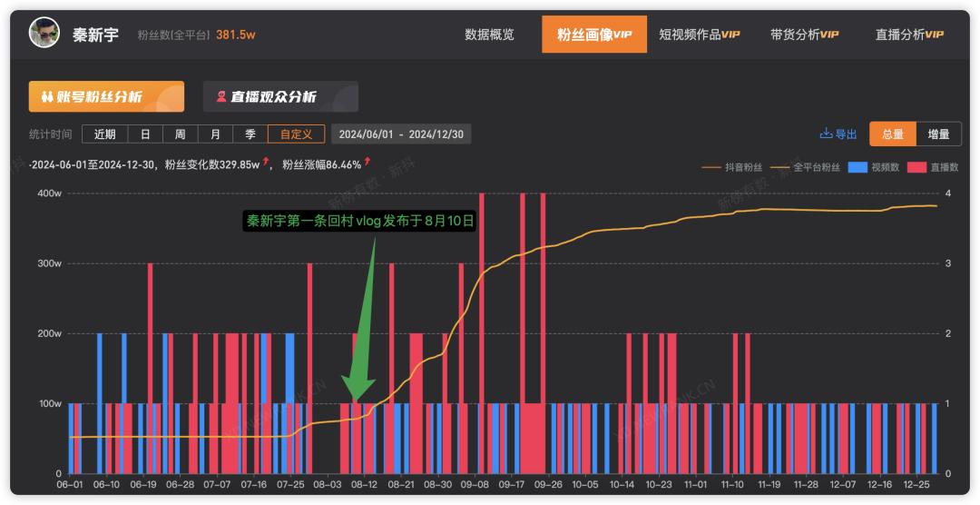Screen dimensions: 980x505
Task: Click the 账号粉丝分析 button
Action: [x=106, y=96]
